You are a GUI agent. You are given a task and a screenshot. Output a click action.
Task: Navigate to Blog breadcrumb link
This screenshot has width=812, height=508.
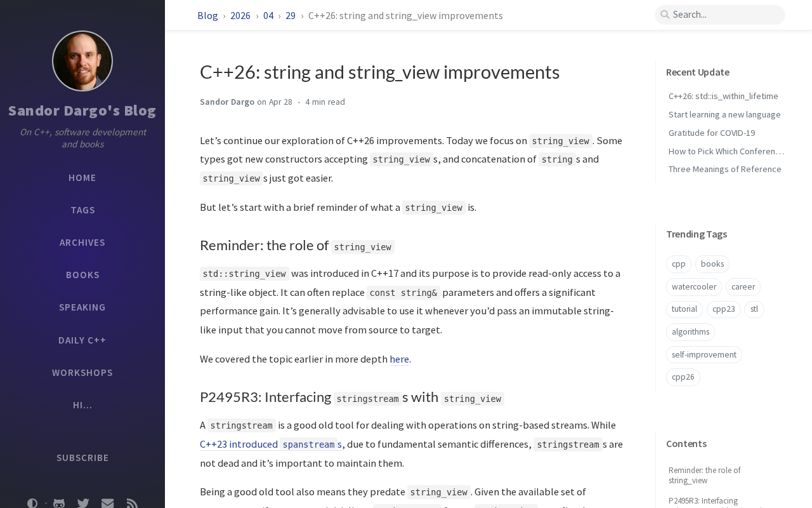coord(207,15)
